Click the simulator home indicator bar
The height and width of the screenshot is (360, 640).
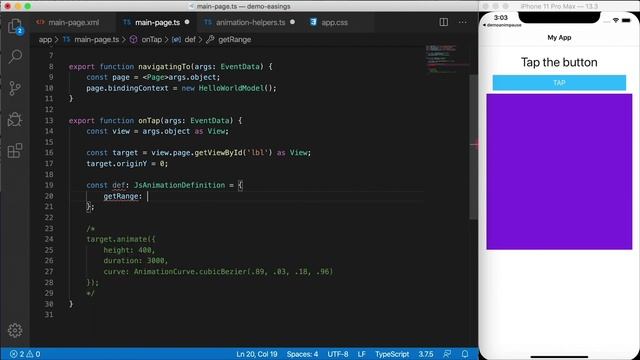click(x=559, y=356)
